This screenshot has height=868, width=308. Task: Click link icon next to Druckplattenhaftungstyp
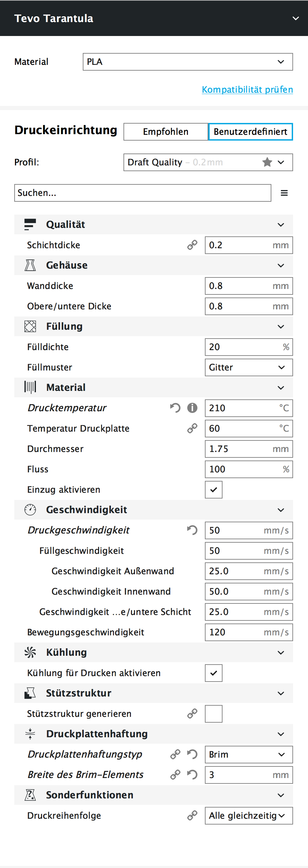pyautogui.click(x=175, y=754)
